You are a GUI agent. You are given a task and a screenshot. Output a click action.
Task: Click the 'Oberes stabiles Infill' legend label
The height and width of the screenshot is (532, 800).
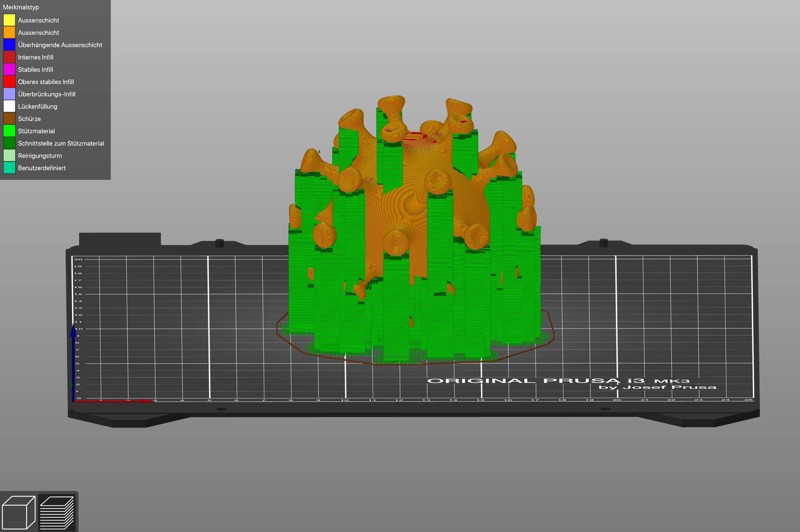(x=46, y=82)
